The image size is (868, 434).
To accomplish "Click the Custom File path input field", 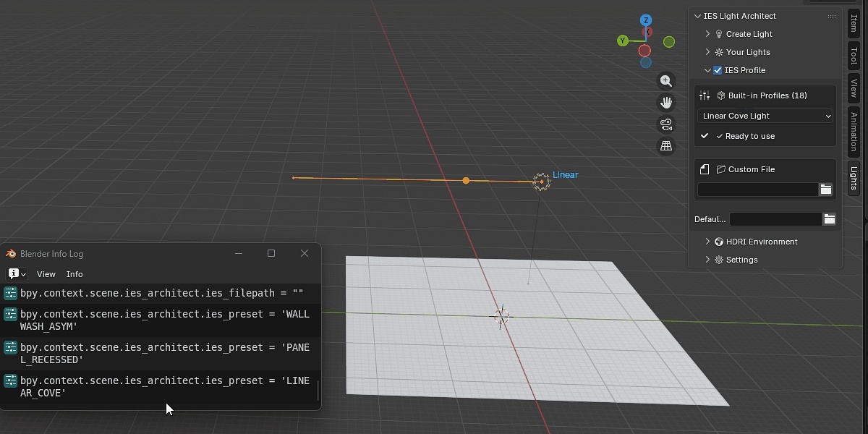I will [x=757, y=190].
